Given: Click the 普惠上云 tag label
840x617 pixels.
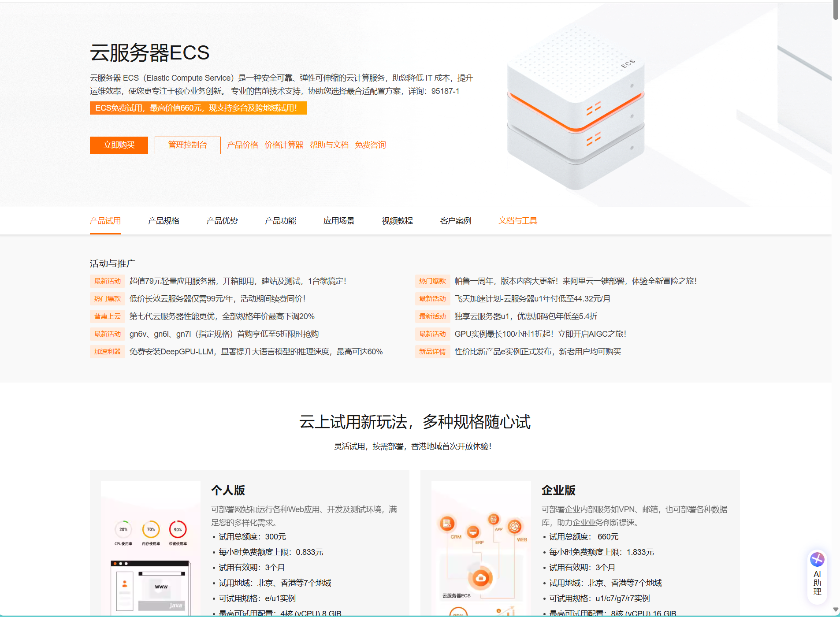Looking at the screenshot, I should tap(108, 316).
